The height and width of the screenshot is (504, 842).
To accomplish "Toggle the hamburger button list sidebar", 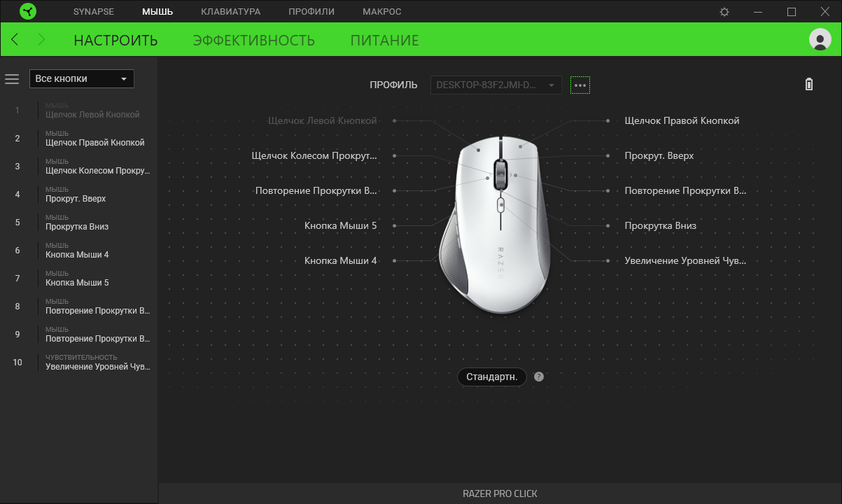I will [12, 79].
